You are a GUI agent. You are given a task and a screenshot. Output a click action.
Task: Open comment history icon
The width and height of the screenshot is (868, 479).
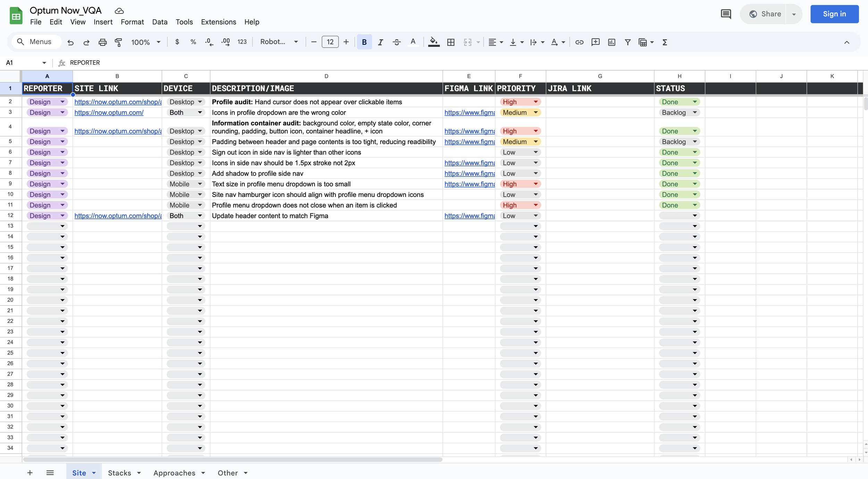[726, 14]
